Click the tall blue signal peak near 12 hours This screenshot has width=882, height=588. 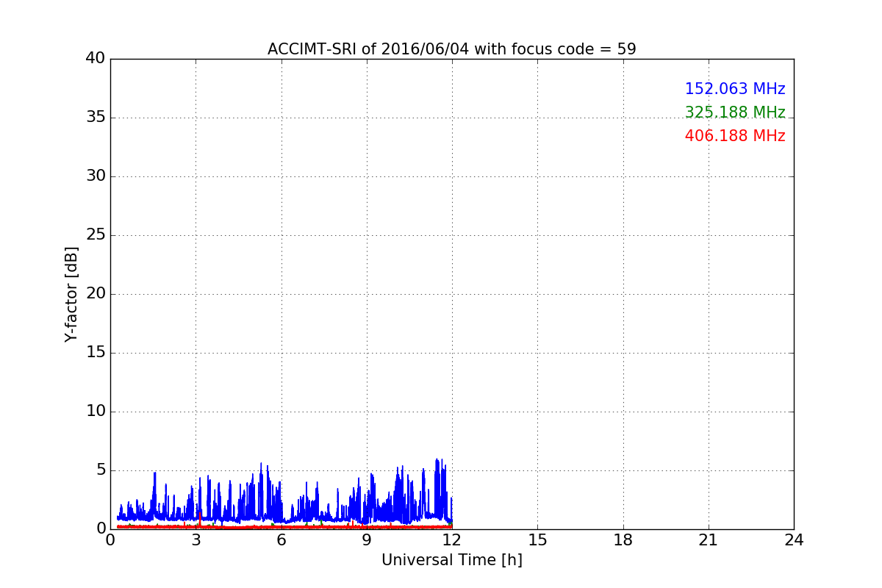pyautogui.click(x=438, y=489)
